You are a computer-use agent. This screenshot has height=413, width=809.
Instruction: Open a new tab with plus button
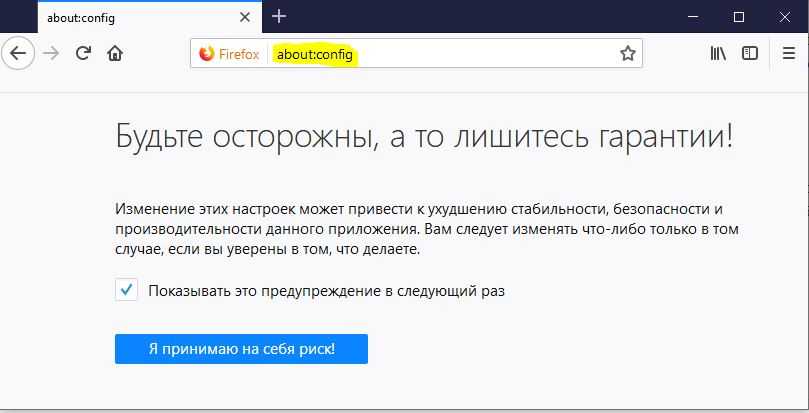point(279,16)
